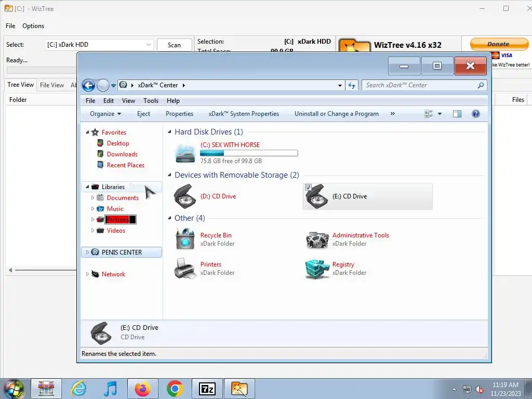The image size is (532, 399).
Task: Open xDark System Properties
Action: pos(244,114)
